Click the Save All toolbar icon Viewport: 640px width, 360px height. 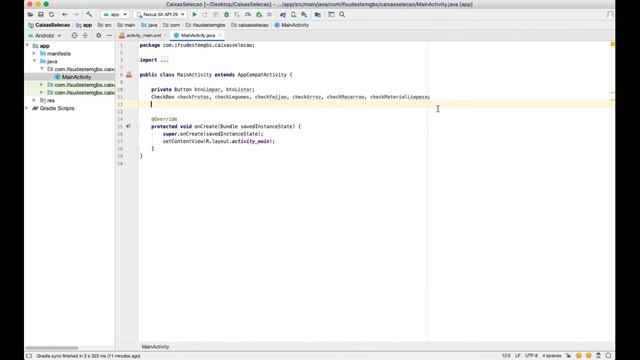41,14
